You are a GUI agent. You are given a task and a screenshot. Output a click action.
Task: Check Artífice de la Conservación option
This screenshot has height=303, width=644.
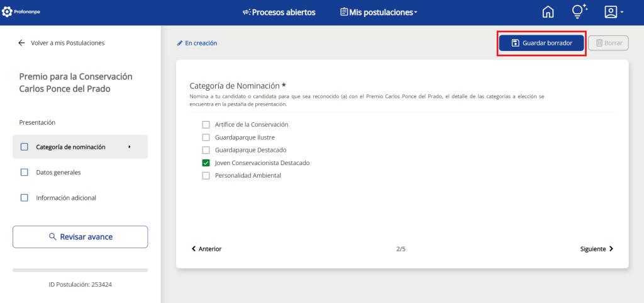(206, 125)
